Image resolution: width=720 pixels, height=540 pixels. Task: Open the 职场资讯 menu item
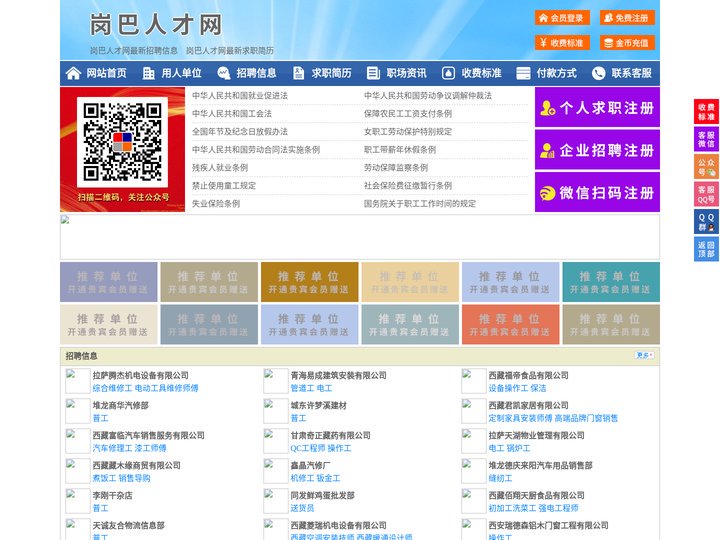click(406, 73)
